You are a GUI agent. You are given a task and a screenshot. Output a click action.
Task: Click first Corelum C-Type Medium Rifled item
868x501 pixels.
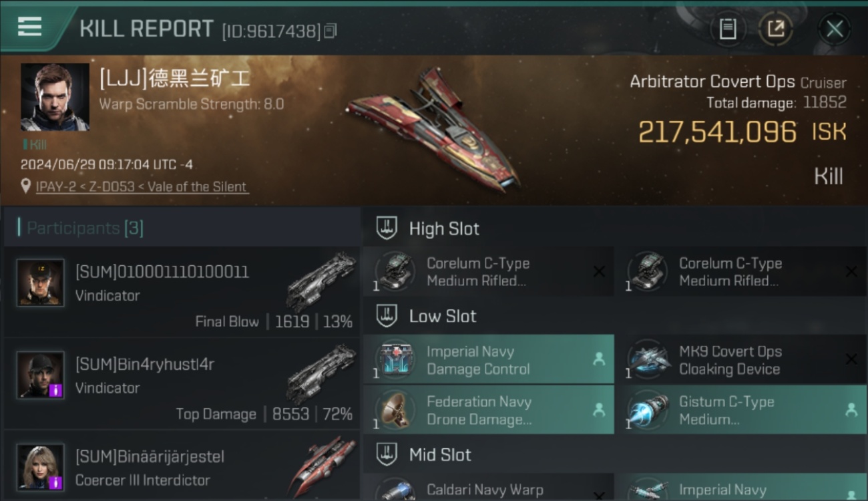coord(489,272)
